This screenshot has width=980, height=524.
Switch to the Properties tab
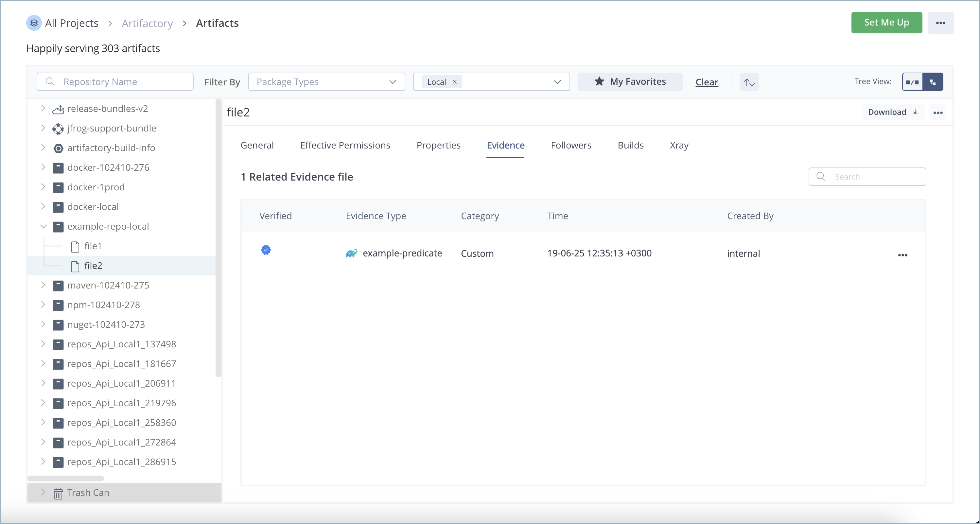438,145
